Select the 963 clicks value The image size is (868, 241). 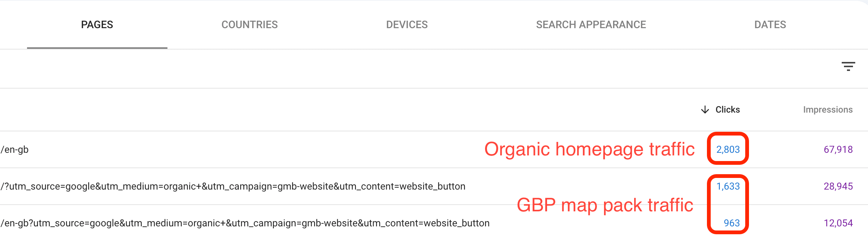(731, 223)
